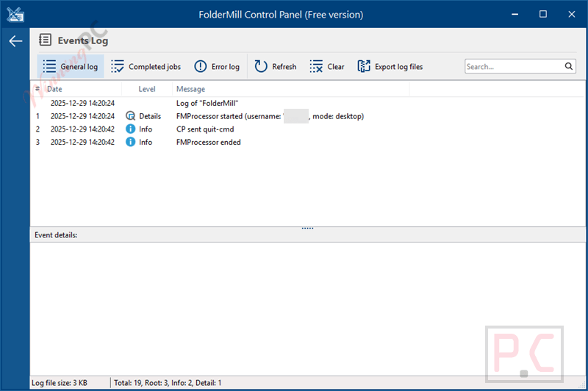Click the Error log exclamation icon
Image resolution: width=588 pixels, height=391 pixels.
coord(200,66)
